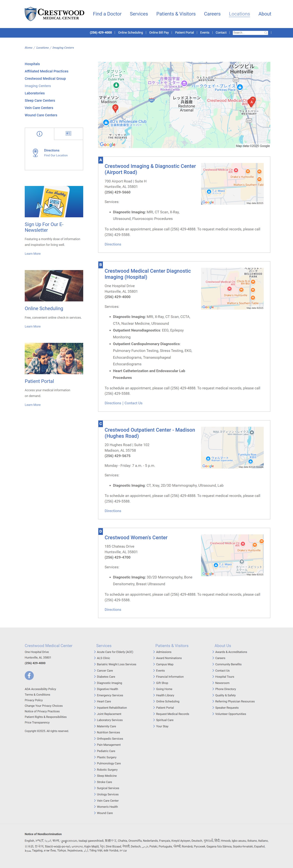Click Contact in blue utility bar

coord(221,33)
